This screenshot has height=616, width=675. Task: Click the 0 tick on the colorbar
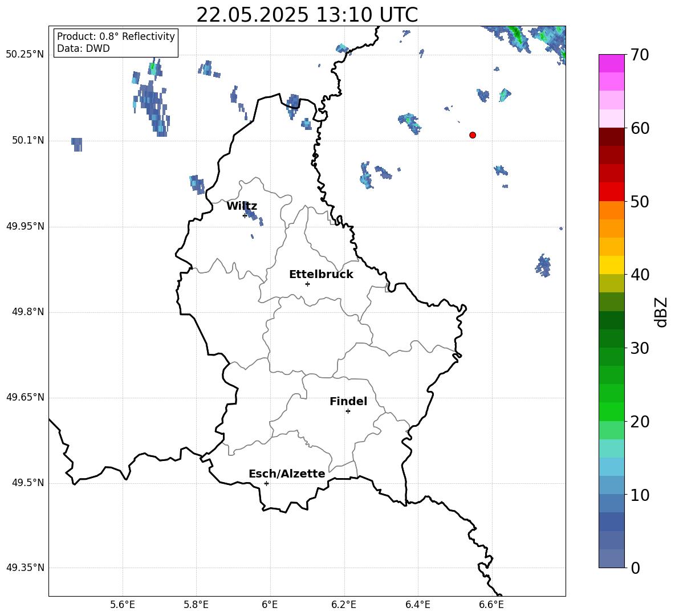pyautogui.click(x=636, y=568)
